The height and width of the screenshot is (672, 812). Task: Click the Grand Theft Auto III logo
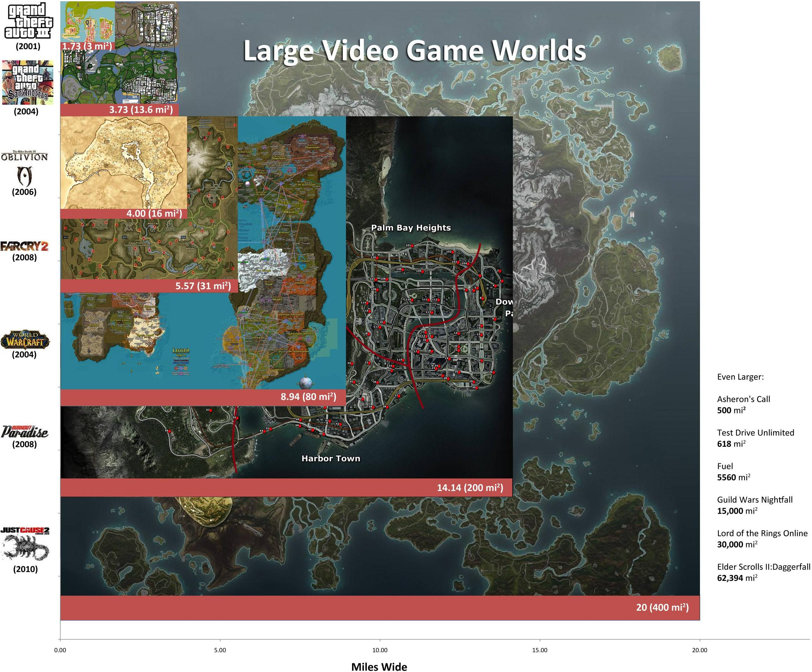(x=29, y=21)
